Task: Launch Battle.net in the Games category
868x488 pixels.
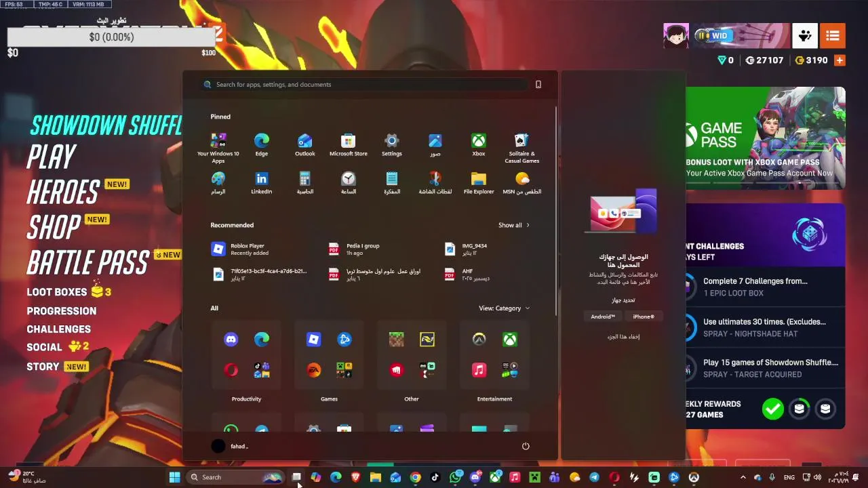Action: point(344,340)
